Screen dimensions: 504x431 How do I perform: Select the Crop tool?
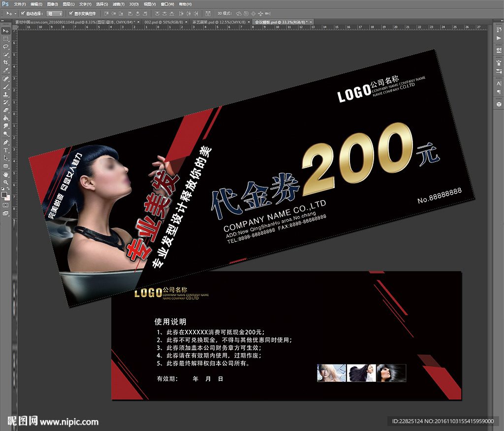[x=6, y=62]
